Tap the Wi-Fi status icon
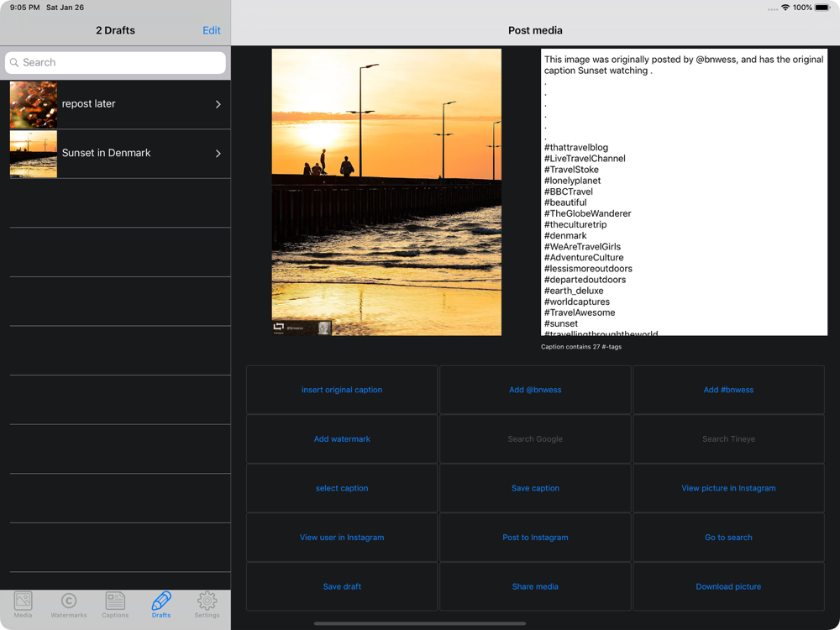 (x=785, y=8)
